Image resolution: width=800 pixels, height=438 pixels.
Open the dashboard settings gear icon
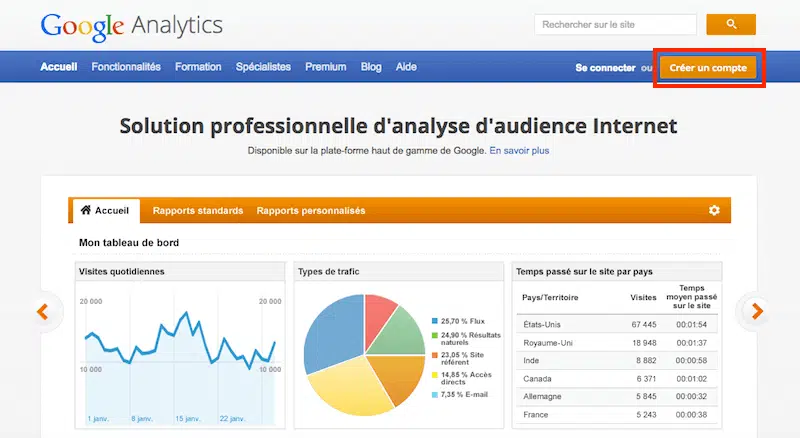(714, 211)
